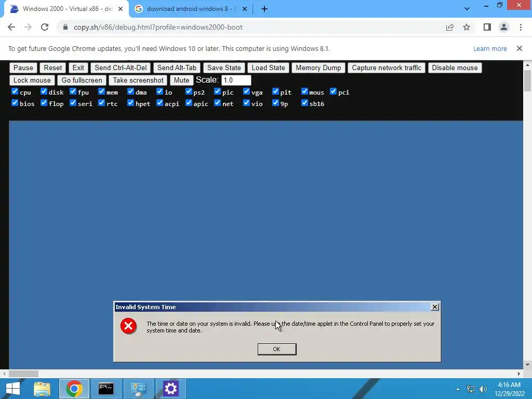Click the Reset button
The height and width of the screenshot is (399, 532).
[52, 68]
